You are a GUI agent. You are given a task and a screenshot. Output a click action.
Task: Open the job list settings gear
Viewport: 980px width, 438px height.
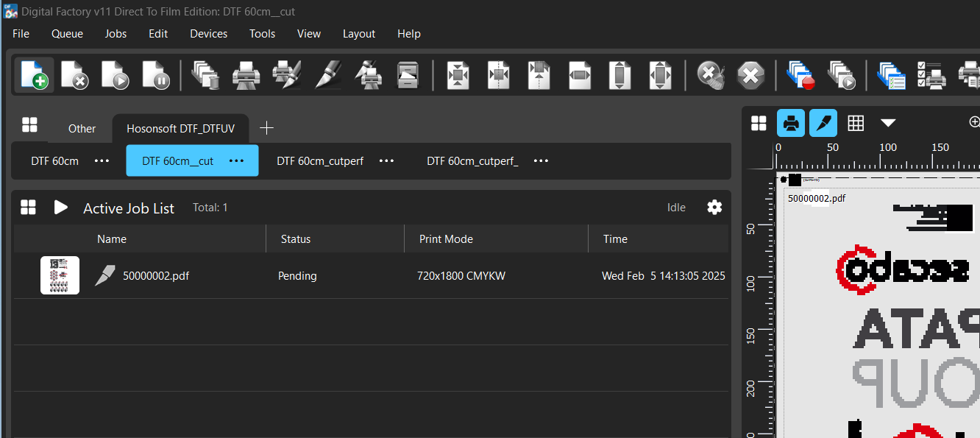(x=714, y=208)
